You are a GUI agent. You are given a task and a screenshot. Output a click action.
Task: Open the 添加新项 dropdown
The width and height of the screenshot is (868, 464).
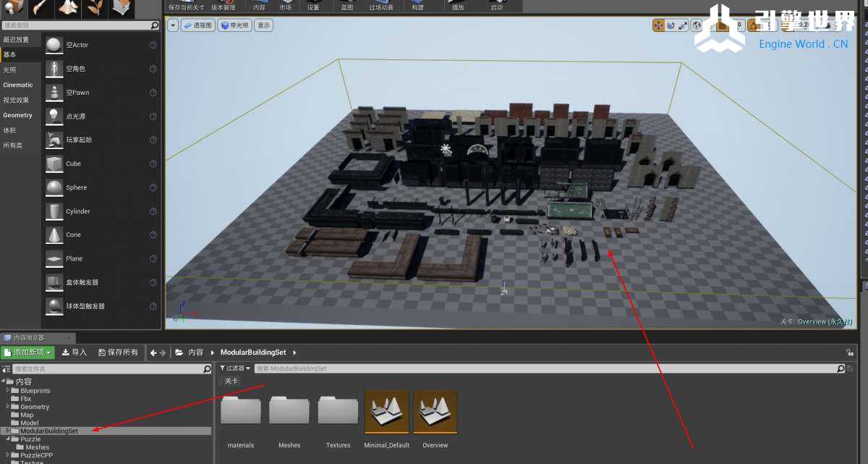[x=27, y=353]
